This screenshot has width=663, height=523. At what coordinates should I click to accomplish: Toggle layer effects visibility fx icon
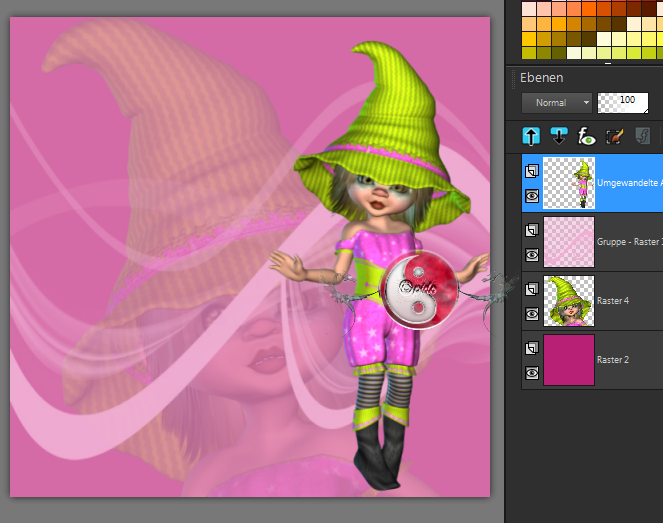tap(588, 136)
